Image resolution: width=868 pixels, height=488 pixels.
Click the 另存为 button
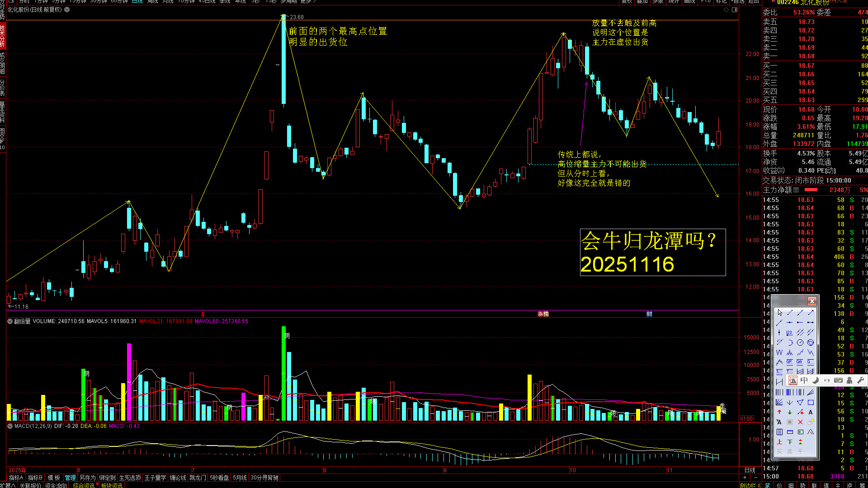[x=88, y=478]
